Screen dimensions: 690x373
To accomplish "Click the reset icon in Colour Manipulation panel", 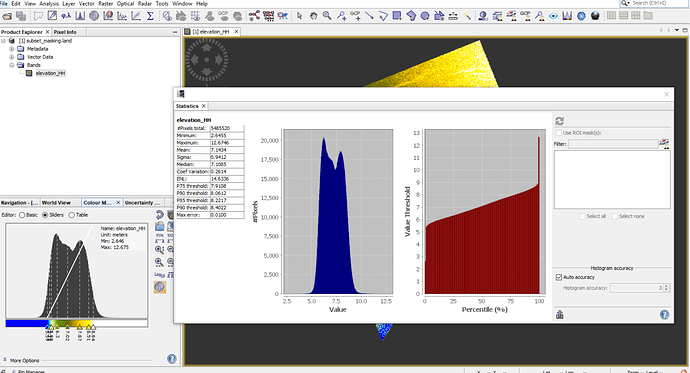I will (159, 215).
